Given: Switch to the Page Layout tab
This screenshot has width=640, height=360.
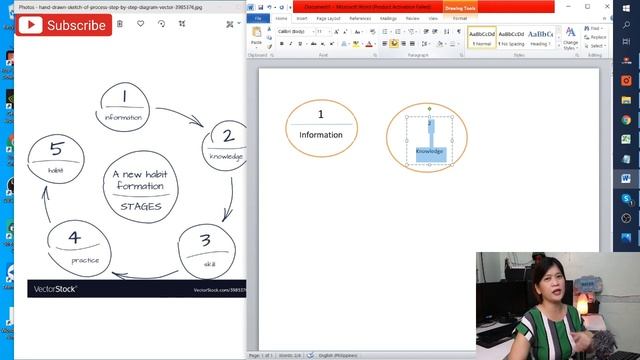Looking at the screenshot, I should coord(328,18).
